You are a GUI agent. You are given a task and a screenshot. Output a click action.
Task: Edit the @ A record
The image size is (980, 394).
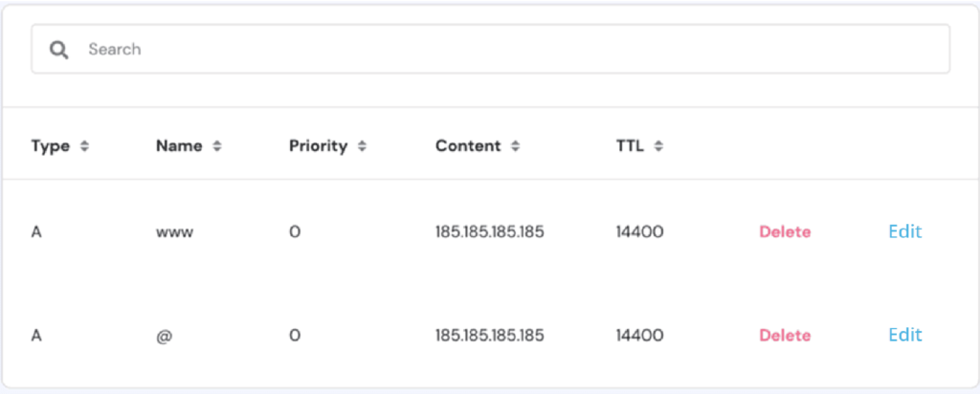905,335
